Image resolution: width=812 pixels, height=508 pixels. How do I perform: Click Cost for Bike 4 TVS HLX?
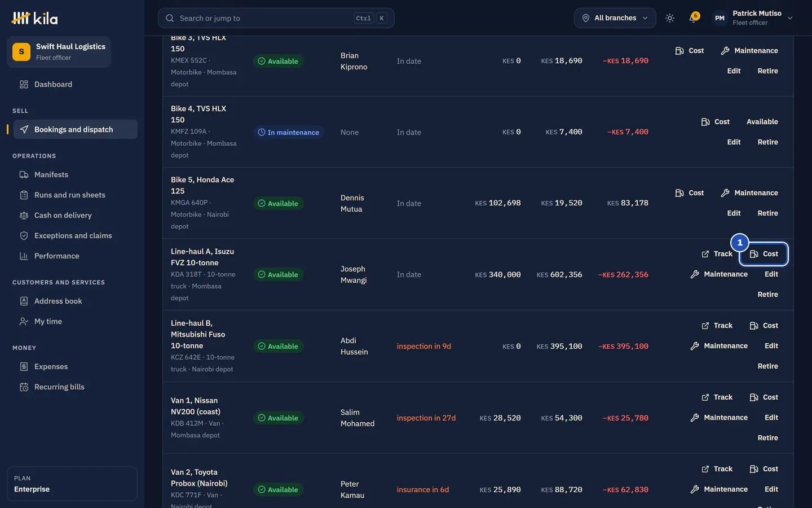(715, 122)
